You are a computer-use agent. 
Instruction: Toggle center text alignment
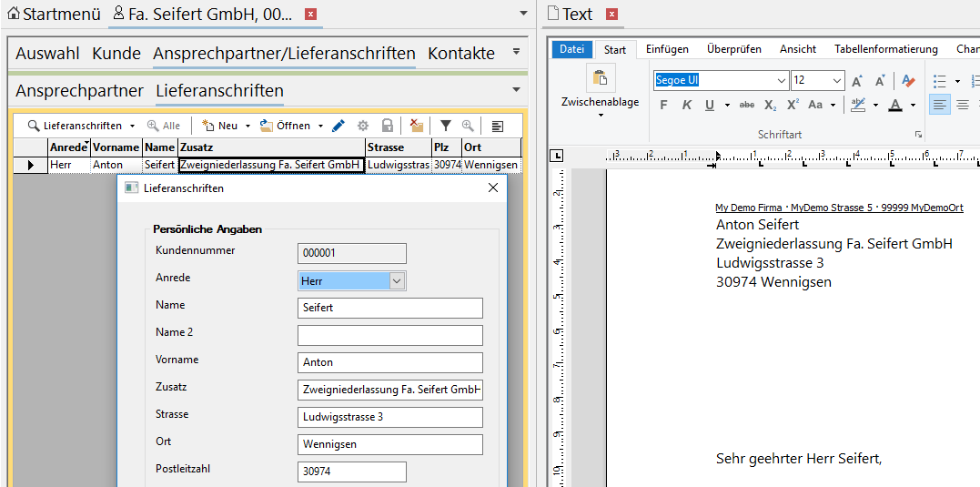point(963,105)
